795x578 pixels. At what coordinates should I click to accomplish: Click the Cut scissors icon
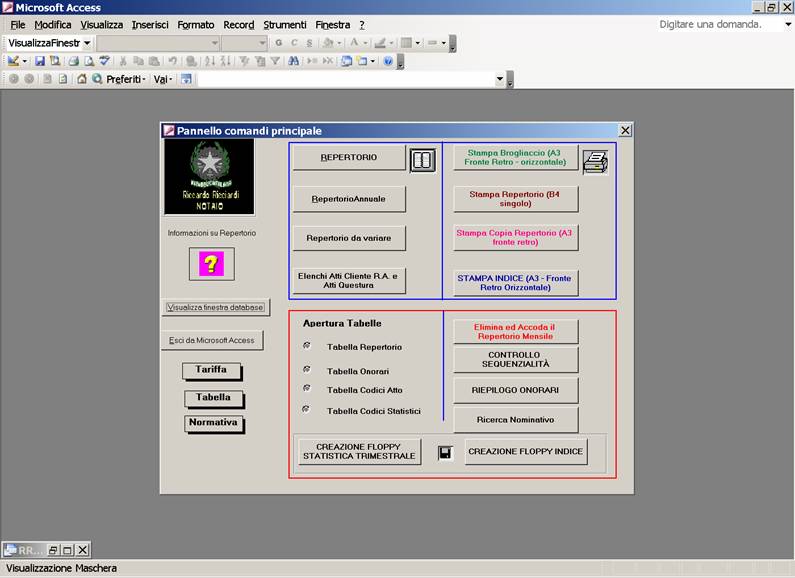pos(122,61)
